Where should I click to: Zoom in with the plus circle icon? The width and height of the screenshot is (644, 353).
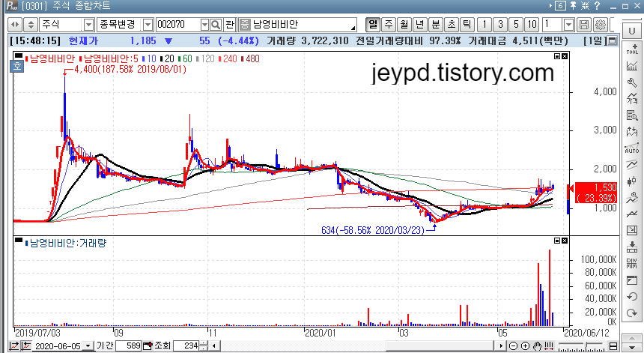tap(525, 346)
